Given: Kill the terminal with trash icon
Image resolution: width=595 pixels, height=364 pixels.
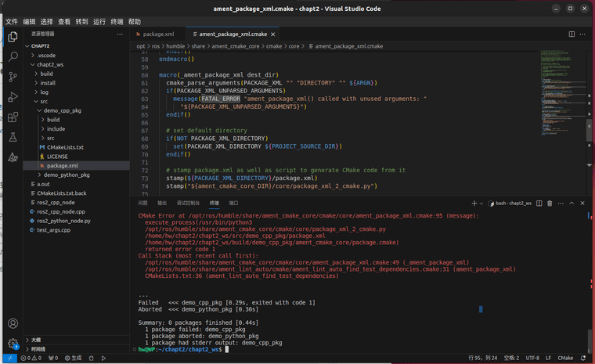Looking at the screenshot, I should pos(550,204).
